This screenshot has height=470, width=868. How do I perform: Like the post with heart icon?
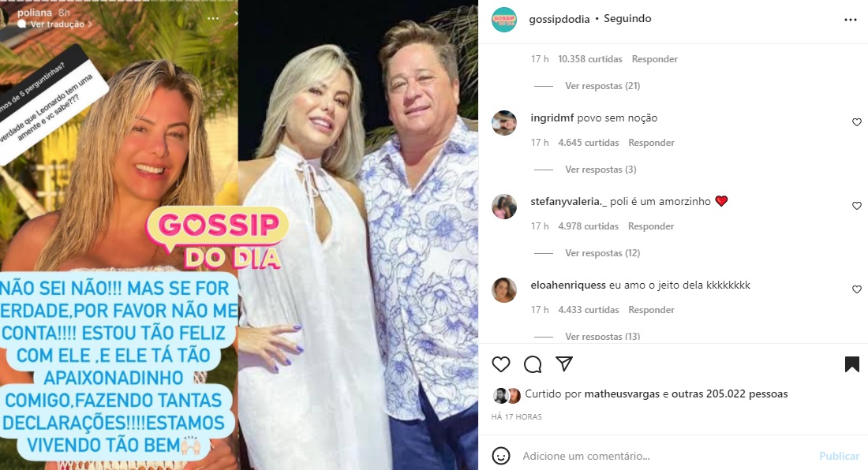tap(501, 364)
